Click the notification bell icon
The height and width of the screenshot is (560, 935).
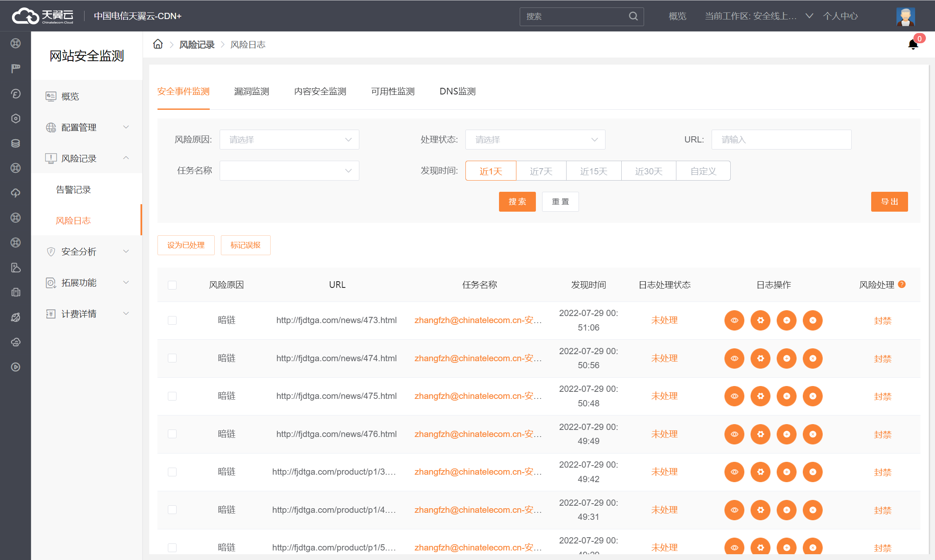(x=913, y=44)
